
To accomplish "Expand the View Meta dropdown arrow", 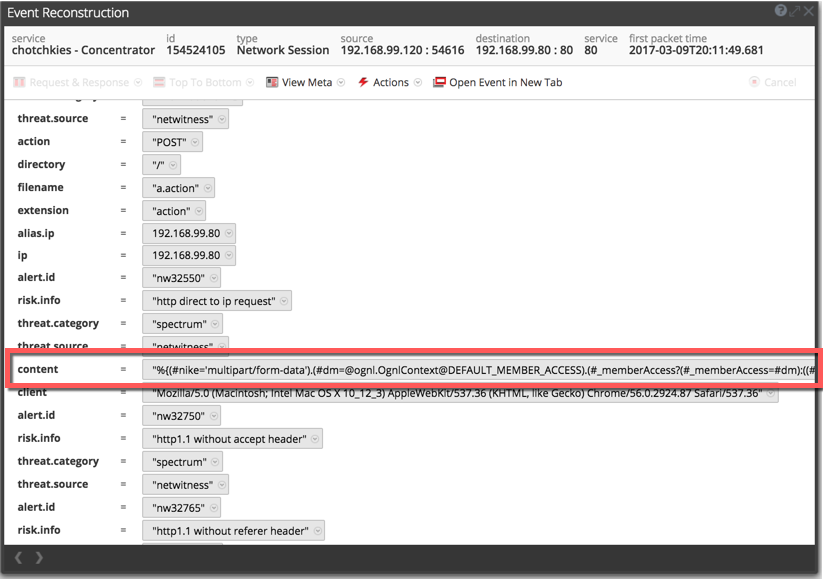I will tap(342, 83).
